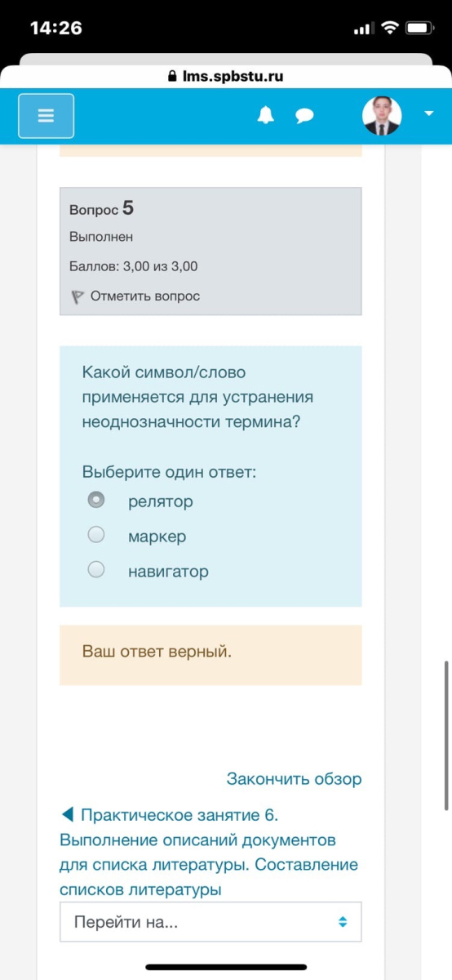Select the маркер answer option
The height and width of the screenshot is (980, 452).
coord(96,535)
